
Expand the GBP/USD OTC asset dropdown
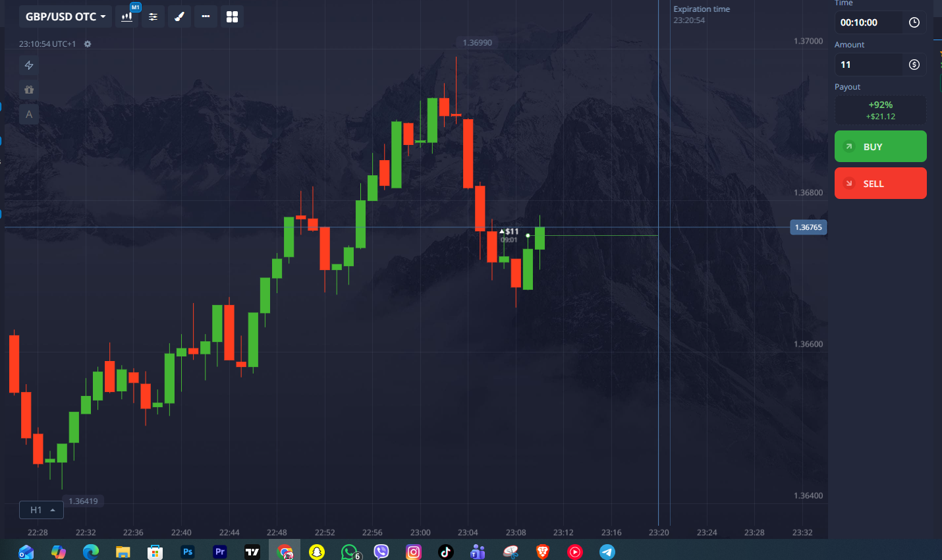65,16
